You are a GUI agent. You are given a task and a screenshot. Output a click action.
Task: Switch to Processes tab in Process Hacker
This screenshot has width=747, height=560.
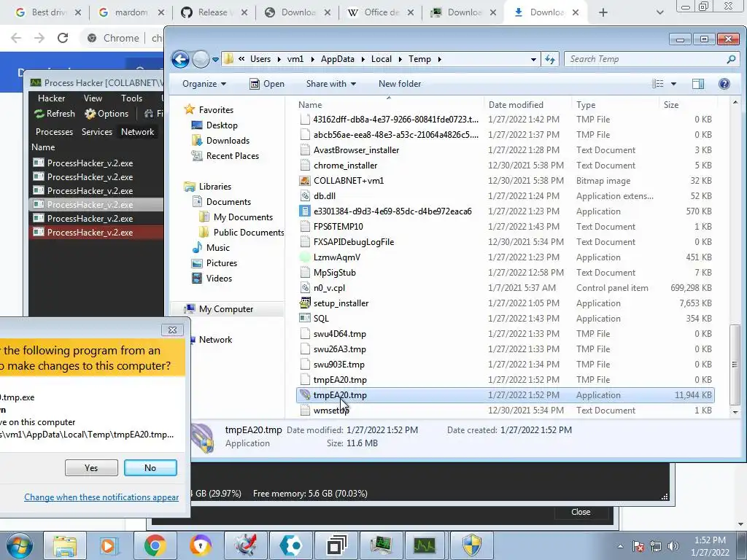click(54, 132)
